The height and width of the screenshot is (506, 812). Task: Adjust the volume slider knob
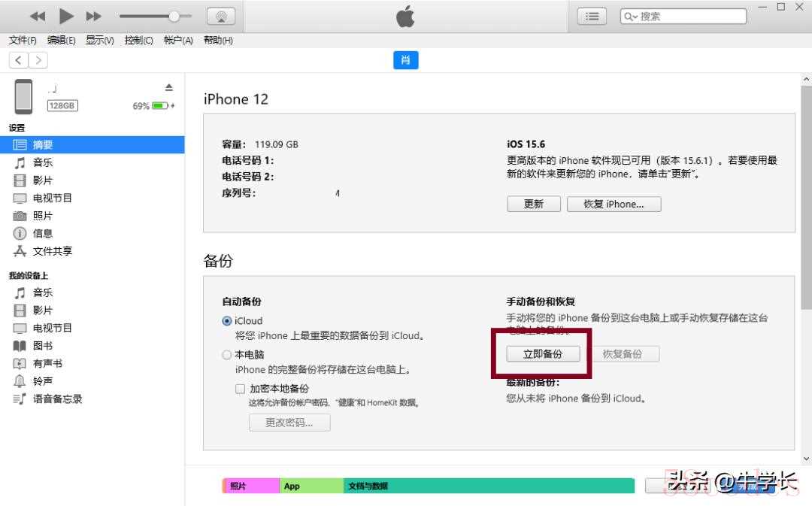coord(174,16)
